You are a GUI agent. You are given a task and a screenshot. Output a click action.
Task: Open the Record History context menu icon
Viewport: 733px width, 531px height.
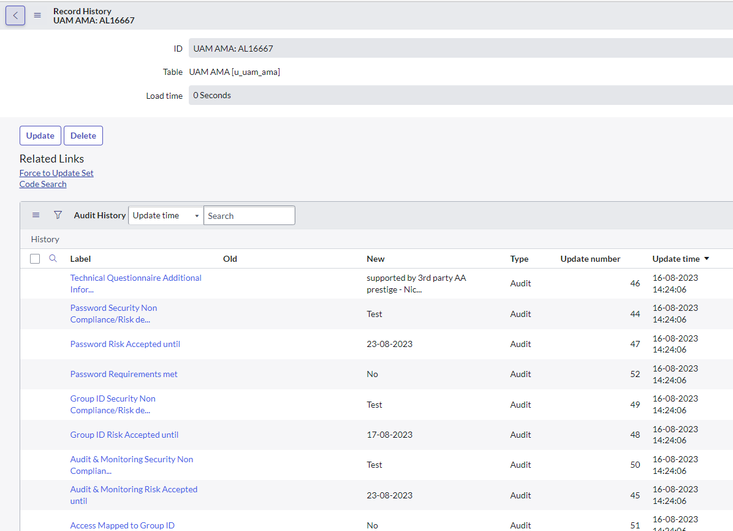(38, 15)
